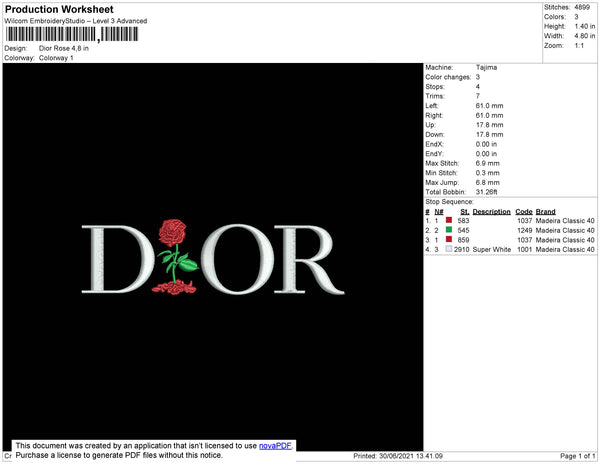Click zoom value '1:1'
Image resolution: width=600 pixels, height=464 pixels.
coord(579,46)
